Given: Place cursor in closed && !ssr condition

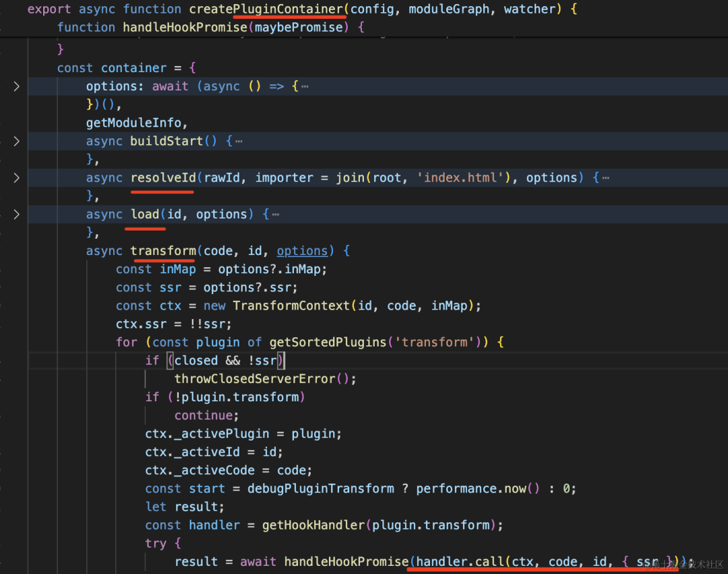Looking at the screenshot, I should click(x=225, y=361).
